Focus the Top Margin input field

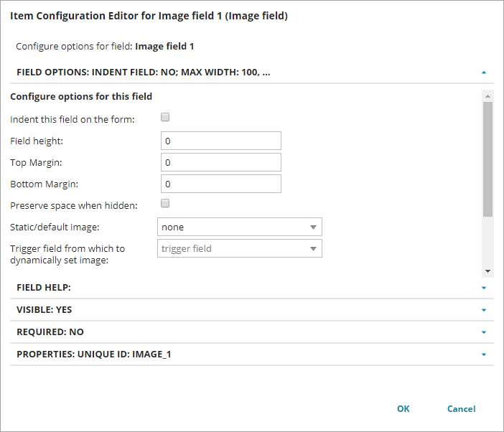(x=221, y=162)
